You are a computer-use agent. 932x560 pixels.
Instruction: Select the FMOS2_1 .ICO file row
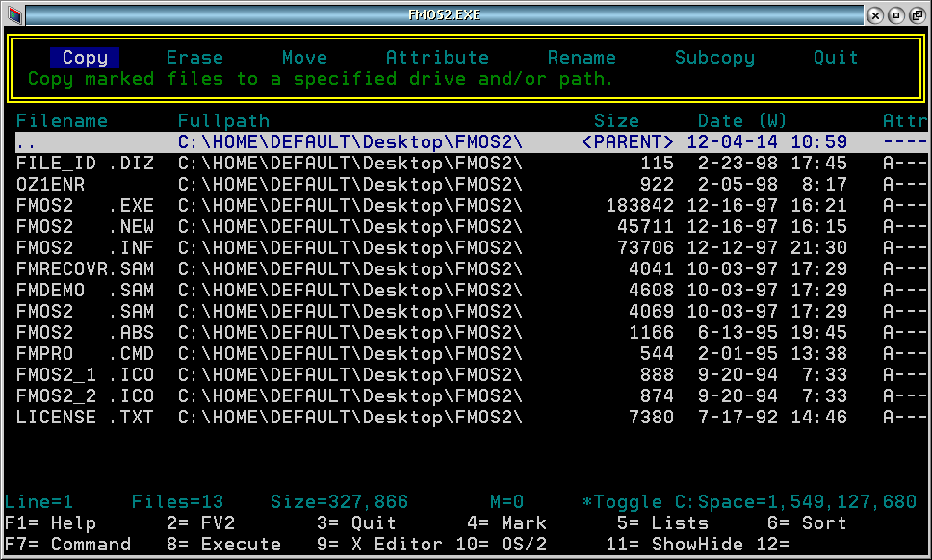click(471, 375)
